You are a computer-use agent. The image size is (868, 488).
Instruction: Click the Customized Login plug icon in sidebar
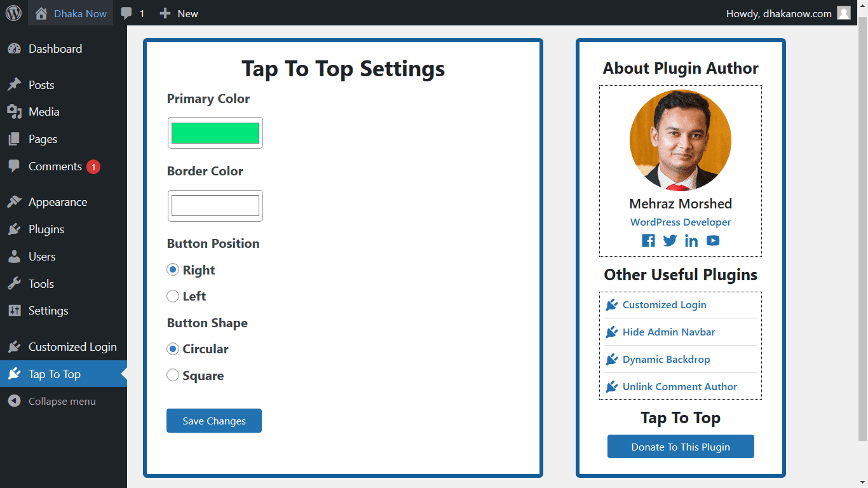point(14,347)
